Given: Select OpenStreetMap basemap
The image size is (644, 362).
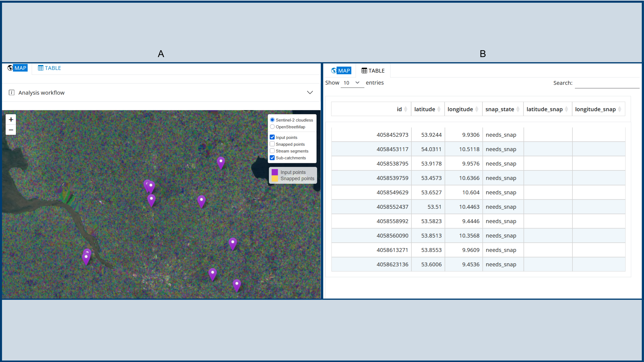Looking at the screenshot, I should coord(272,127).
